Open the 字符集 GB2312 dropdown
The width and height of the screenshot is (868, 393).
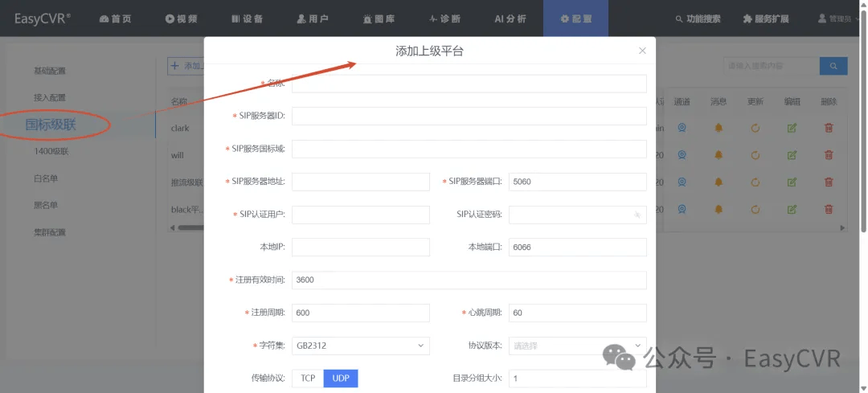[x=361, y=346]
